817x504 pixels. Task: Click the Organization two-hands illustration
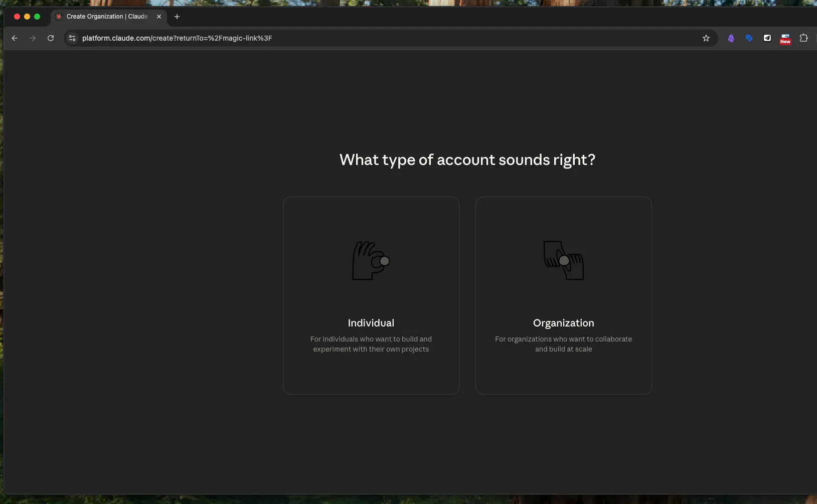click(563, 261)
